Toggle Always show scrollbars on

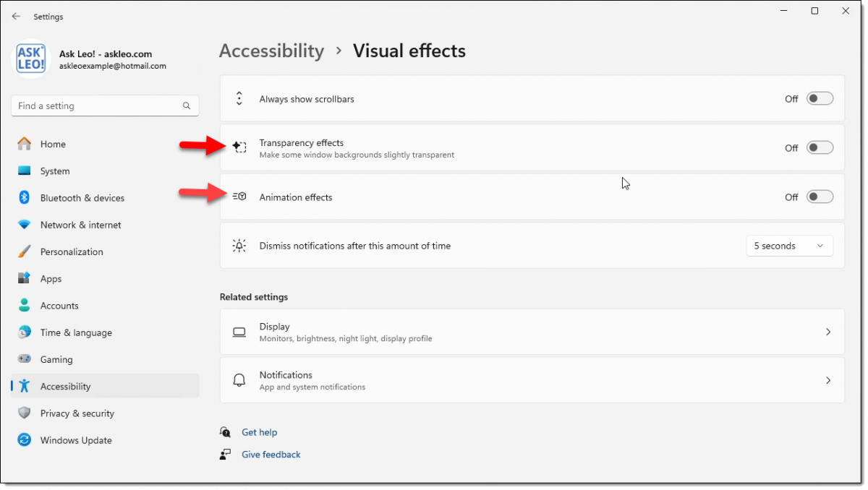pos(820,98)
